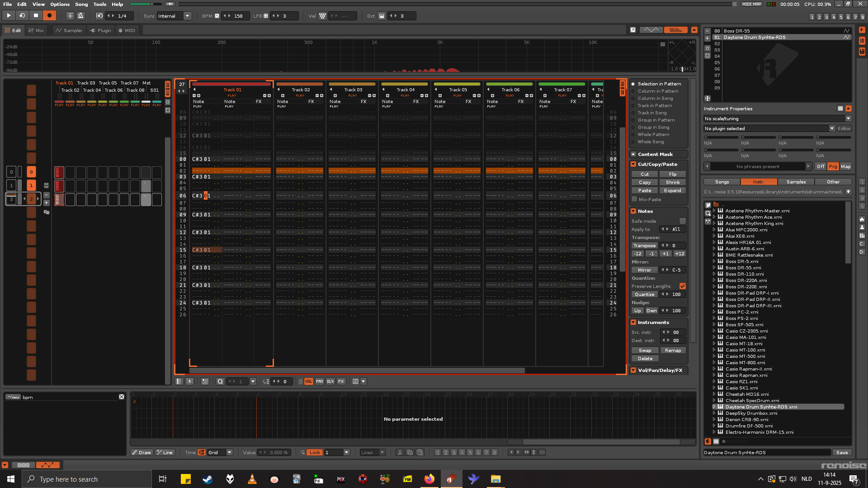Open the No scale/tuning dropdown
Viewport: 868px width, 488px height.
coord(777,118)
